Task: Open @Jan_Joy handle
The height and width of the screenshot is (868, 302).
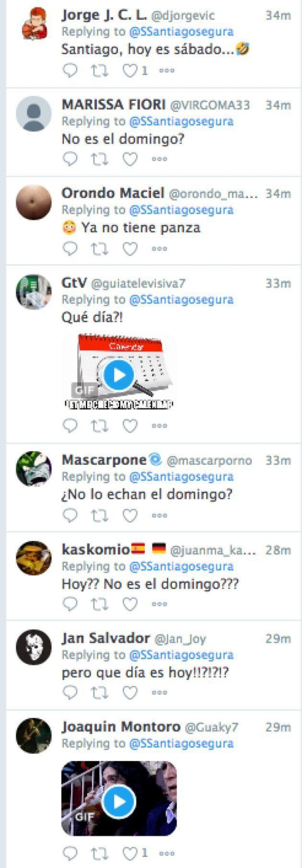Action: 180,639
